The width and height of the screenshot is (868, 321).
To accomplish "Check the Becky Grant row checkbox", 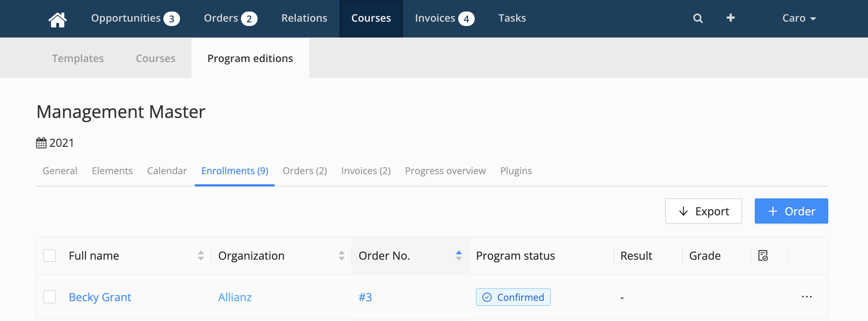I will point(50,297).
